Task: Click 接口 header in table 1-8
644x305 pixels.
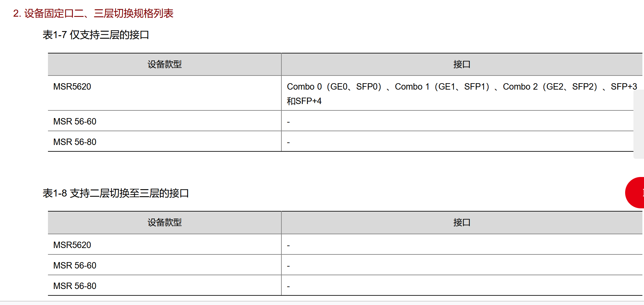Action: tap(461, 222)
